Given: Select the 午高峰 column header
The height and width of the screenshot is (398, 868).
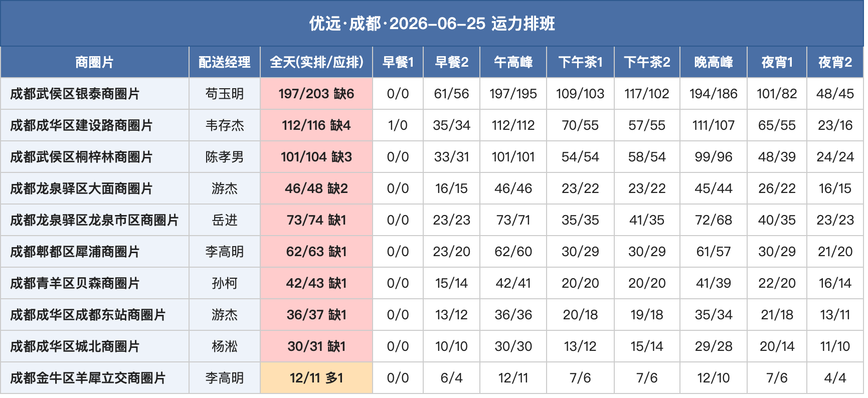Looking at the screenshot, I should (x=513, y=62).
